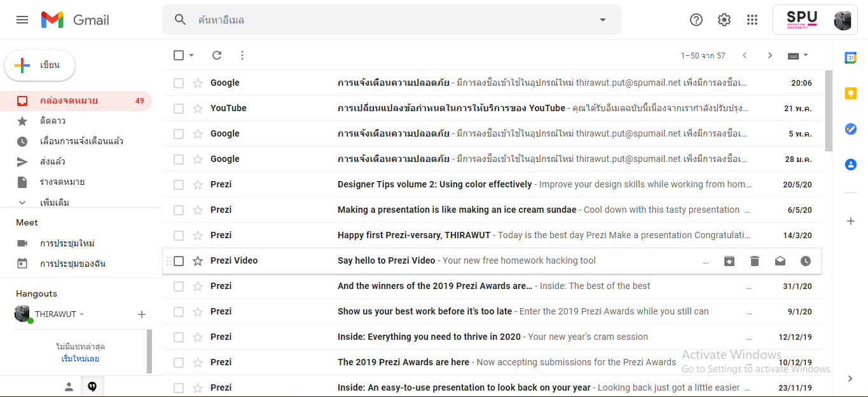Viewport: 868px width, 397px height.
Task: Star the Google email from 5 พ.ค.
Action: [198, 134]
